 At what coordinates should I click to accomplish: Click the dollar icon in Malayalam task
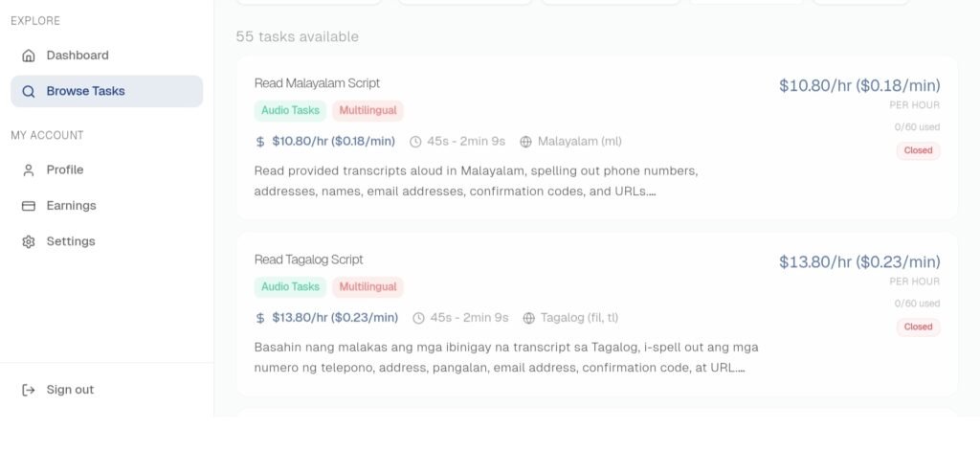tap(260, 142)
